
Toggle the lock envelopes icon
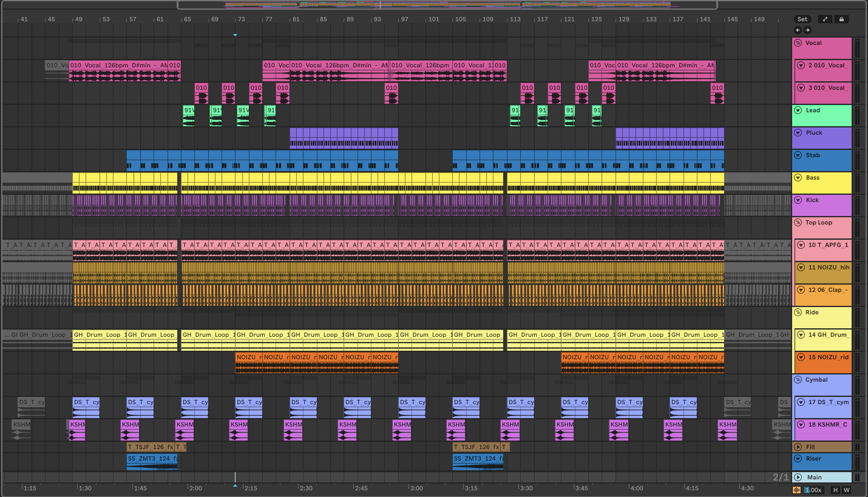(x=841, y=19)
